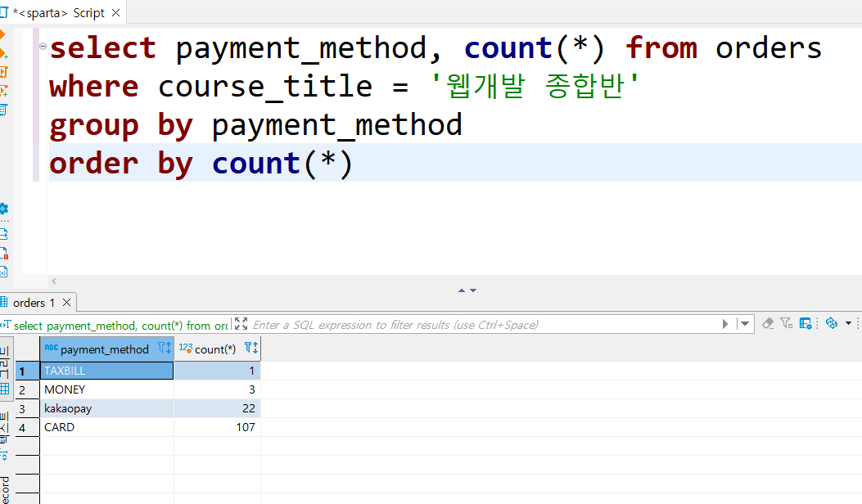The height and width of the screenshot is (504, 862).
Task: Collapse the editor panel up arrow
Action: (x=462, y=290)
